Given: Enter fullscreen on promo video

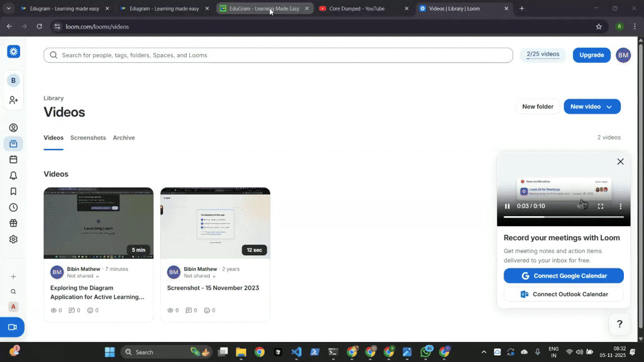Looking at the screenshot, I should (601, 206).
